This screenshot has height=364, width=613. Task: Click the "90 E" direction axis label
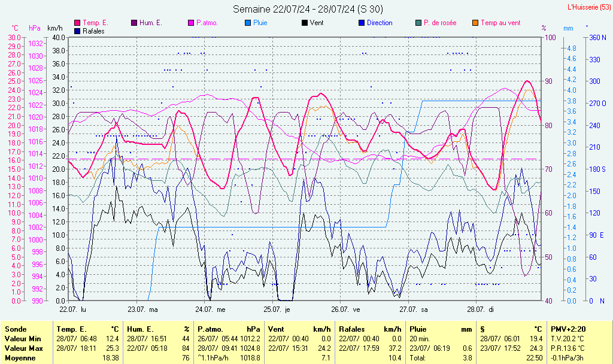tap(597, 235)
